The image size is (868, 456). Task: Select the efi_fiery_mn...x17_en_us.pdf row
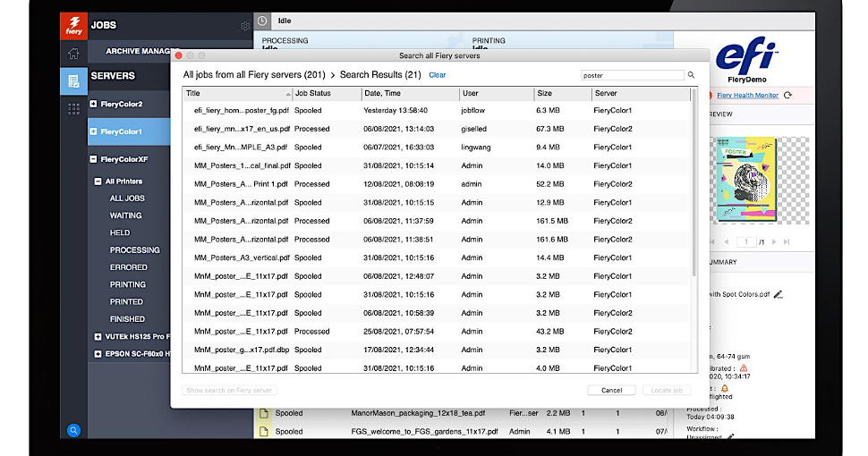point(438,129)
